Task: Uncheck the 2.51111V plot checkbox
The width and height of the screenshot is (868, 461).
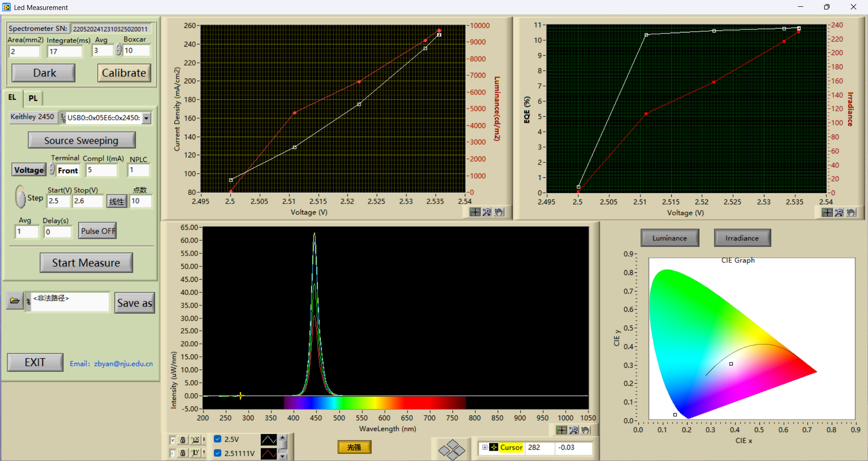Action: [218, 453]
